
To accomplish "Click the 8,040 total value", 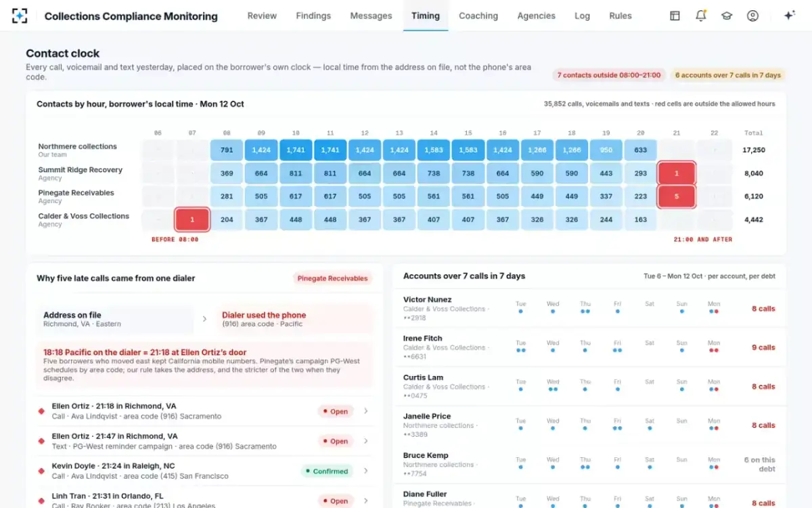I will 753,173.
